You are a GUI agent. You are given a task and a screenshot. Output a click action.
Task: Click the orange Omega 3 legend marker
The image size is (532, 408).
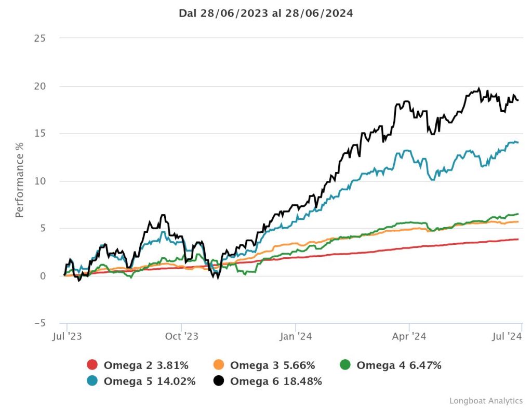(219, 365)
